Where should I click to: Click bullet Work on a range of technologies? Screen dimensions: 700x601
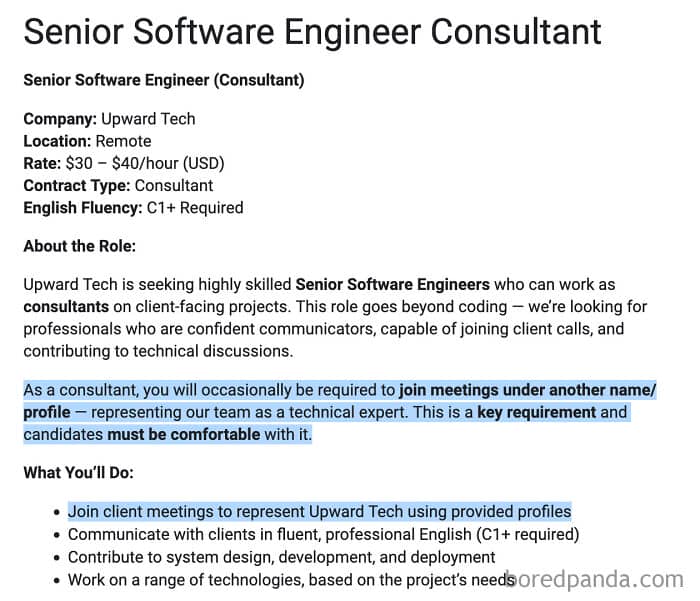coord(291,580)
